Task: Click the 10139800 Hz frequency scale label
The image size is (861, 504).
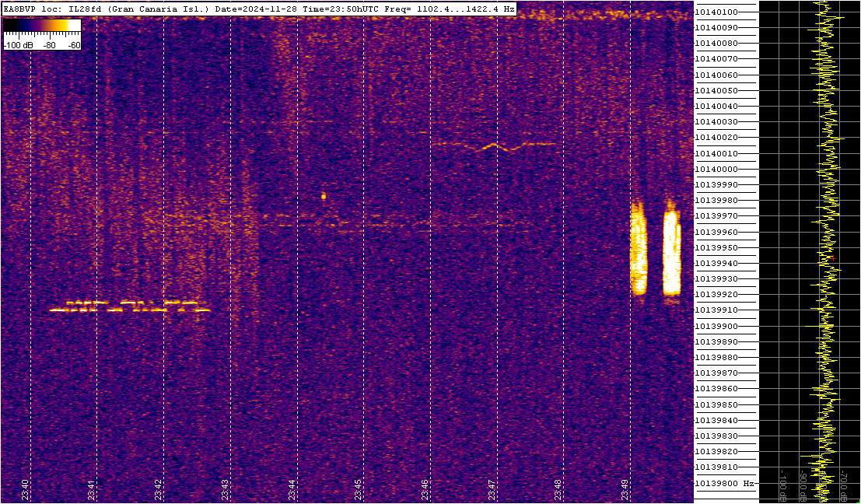Action: [724, 483]
